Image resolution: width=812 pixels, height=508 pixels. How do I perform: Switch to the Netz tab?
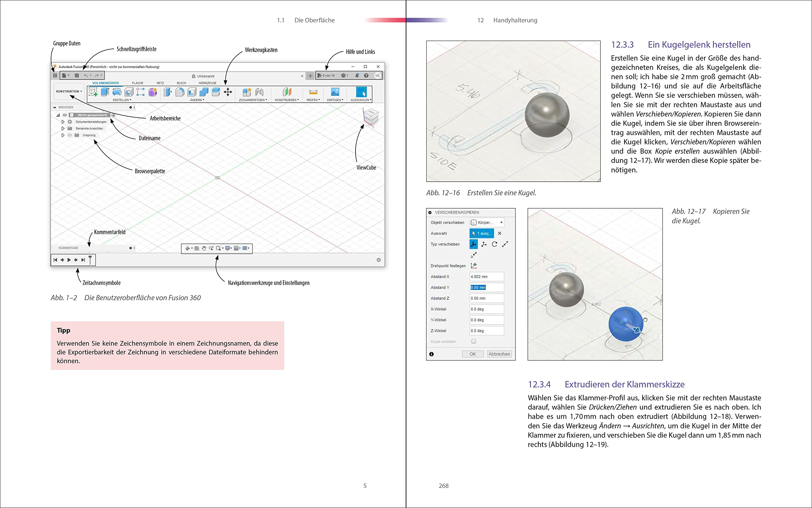click(160, 83)
